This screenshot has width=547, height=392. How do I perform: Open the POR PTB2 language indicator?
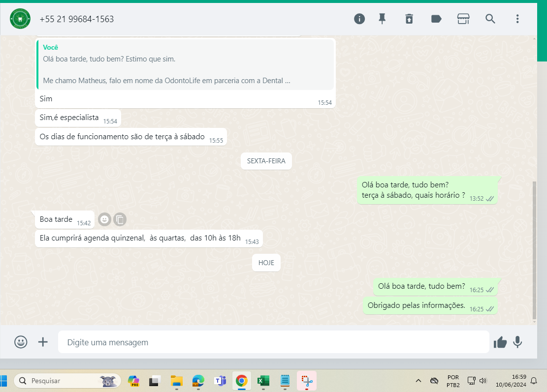(453, 381)
